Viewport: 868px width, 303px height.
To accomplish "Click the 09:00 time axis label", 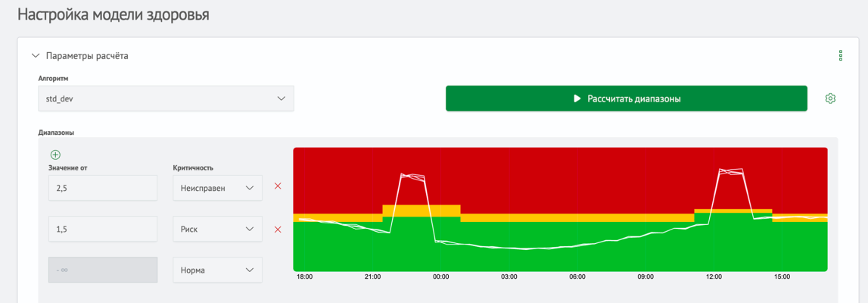I will coord(646,276).
